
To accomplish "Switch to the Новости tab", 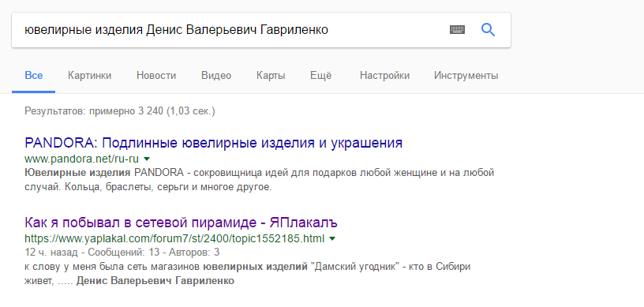I will pos(156,76).
